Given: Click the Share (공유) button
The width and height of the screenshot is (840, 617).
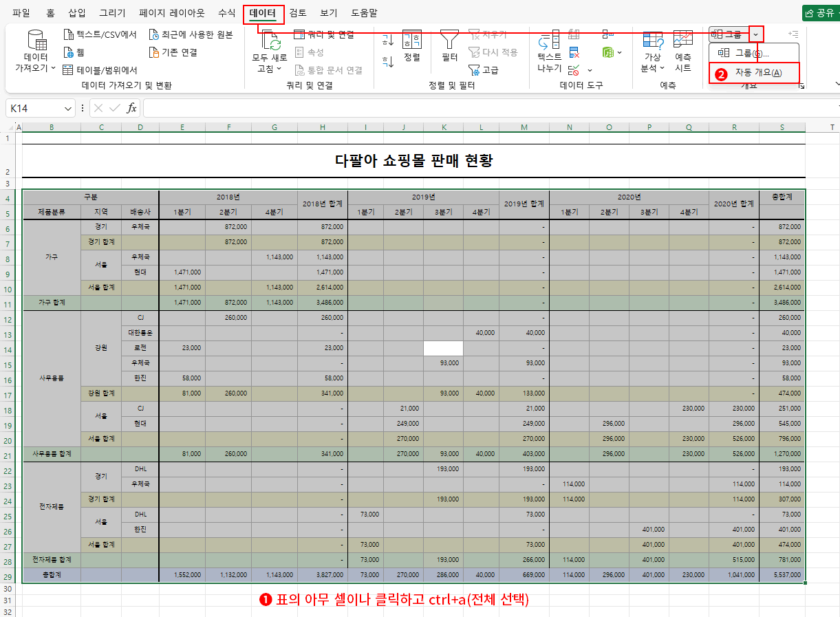Looking at the screenshot, I should tap(820, 13).
